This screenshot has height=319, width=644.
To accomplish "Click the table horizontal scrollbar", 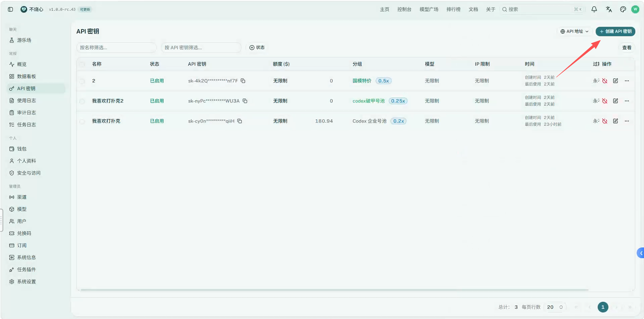I will click(x=334, y=290).
